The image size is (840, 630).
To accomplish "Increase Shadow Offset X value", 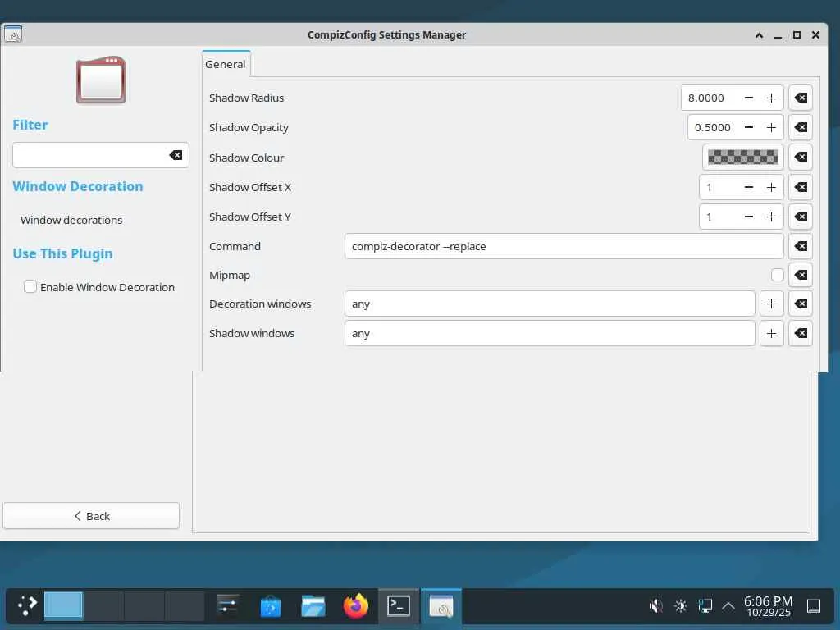I will (771, 187).
